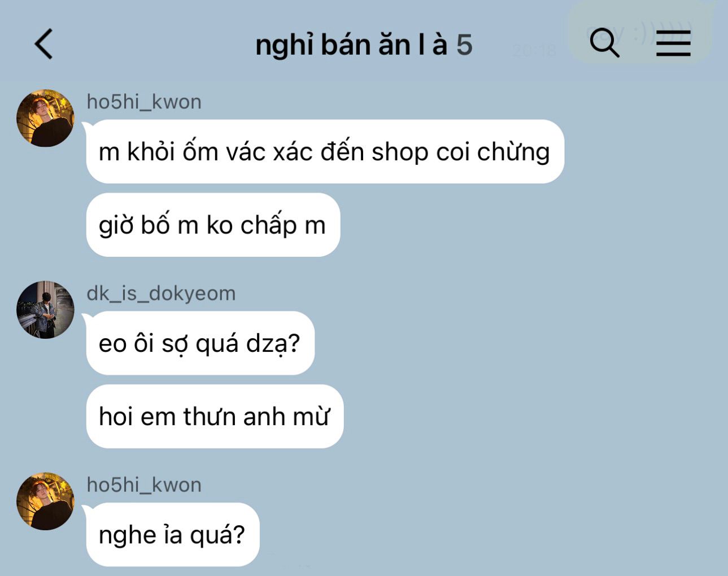Tap the ho5hi_kwon username above the last message
This screenshot has height=576, width=728.
(144, 485)
